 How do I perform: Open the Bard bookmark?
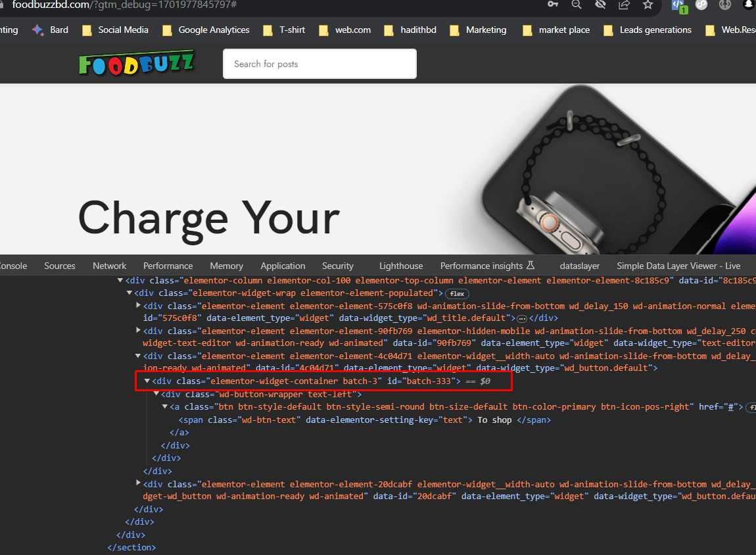tap(50, 30)
